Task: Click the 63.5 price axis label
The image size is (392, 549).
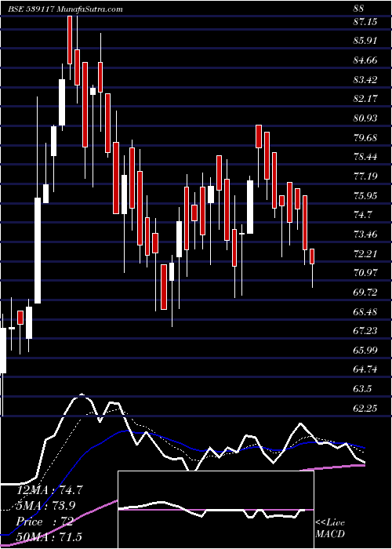Action: [x=362, y=389]
